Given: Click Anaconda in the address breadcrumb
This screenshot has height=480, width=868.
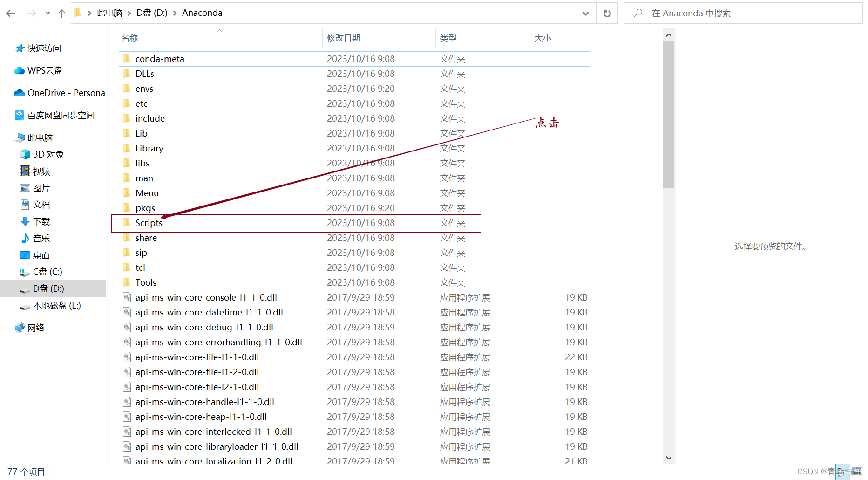Looking at the screenshot, I should tap(202, 13).
